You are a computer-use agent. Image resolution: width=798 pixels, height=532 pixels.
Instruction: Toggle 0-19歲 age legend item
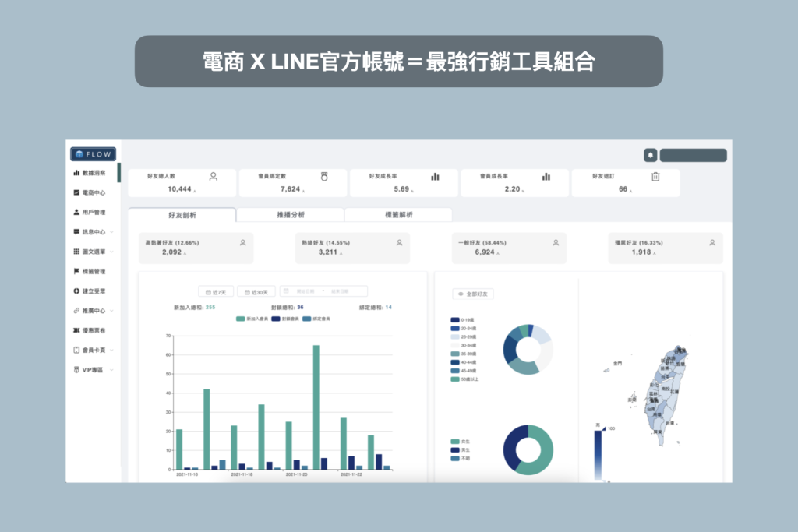coord(463,320)
